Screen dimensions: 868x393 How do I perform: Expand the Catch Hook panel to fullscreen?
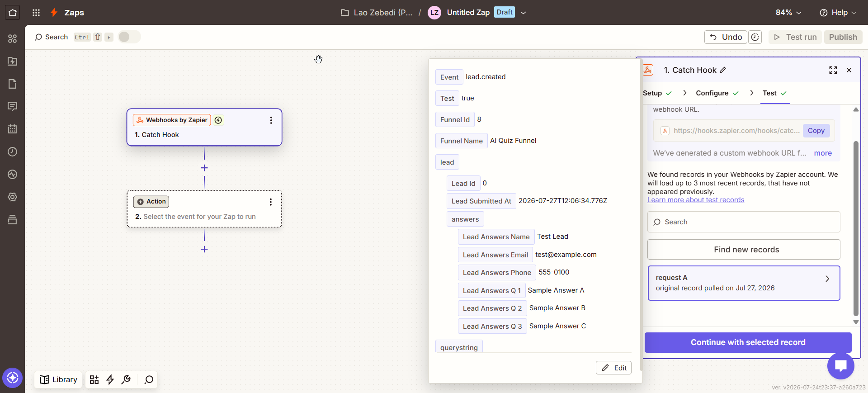point(833,70)
